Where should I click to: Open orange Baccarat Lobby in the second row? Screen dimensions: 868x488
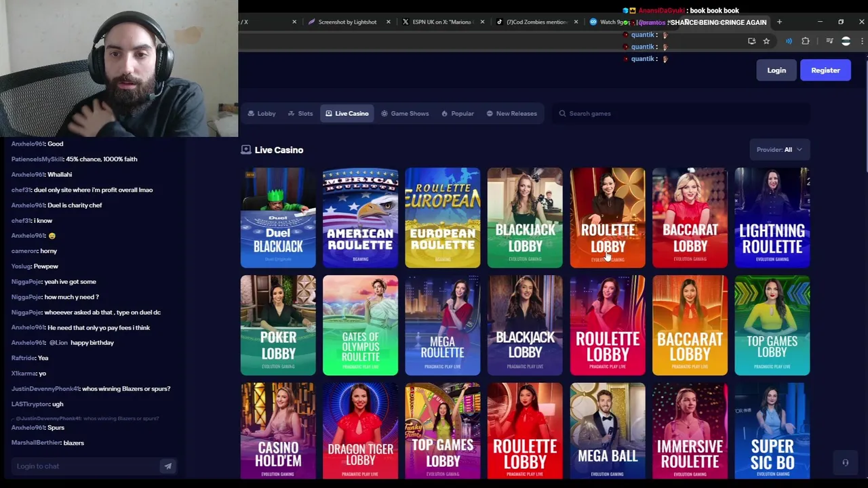coord(690,325)
